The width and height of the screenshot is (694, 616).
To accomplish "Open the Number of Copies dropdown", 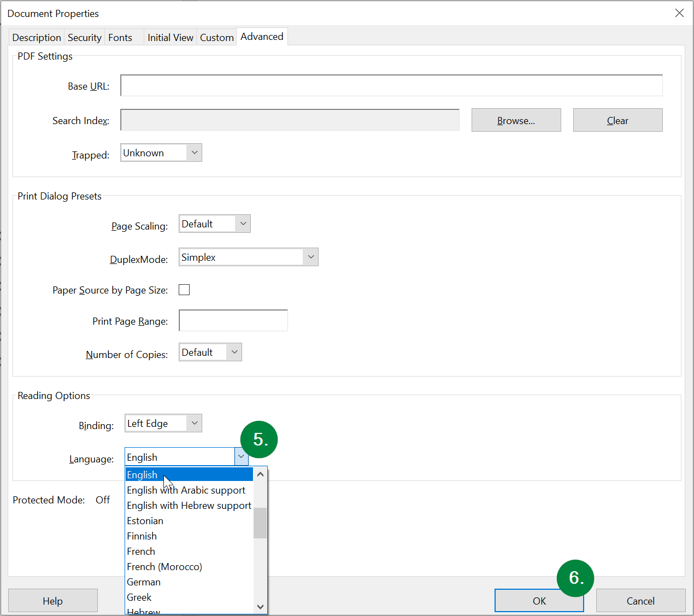I will [210, 352].
